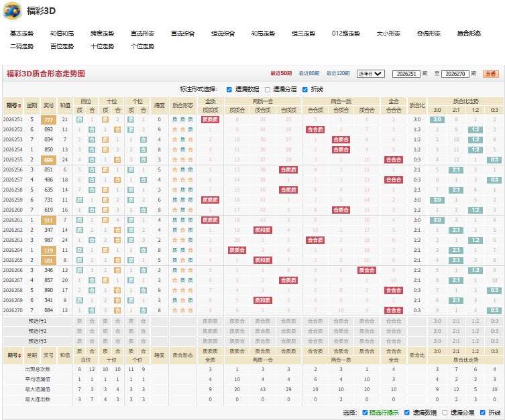
Task: Click the 质合比走势 top column header
Action: 465,101
